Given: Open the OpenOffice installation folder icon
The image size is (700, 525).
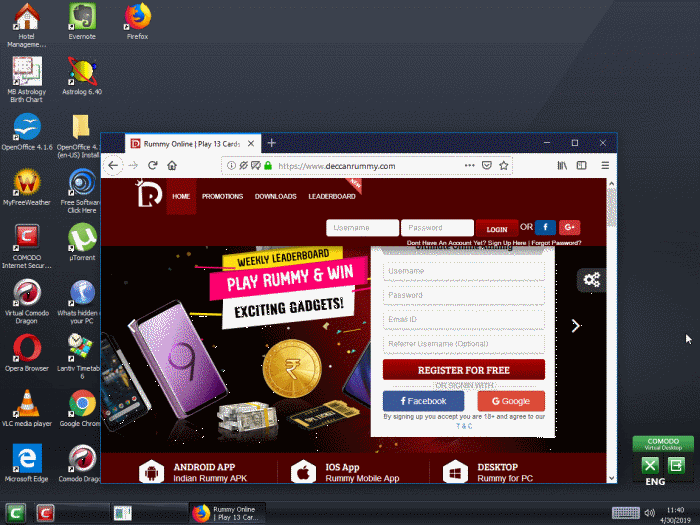Looking at the screenshot, I should 79,136.
